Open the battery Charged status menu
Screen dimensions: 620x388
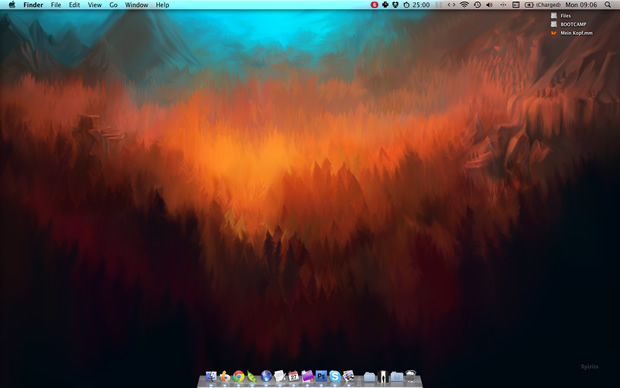(x=544, y=5)
